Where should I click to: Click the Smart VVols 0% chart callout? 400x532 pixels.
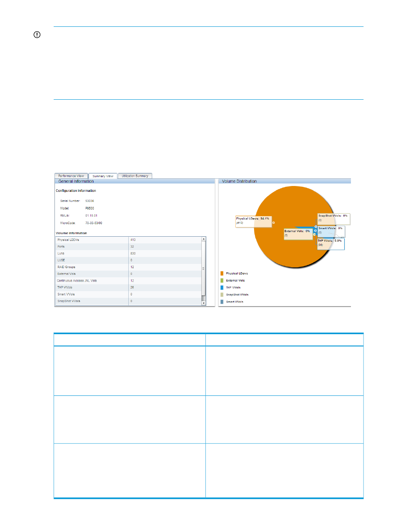tap(331, 232)
